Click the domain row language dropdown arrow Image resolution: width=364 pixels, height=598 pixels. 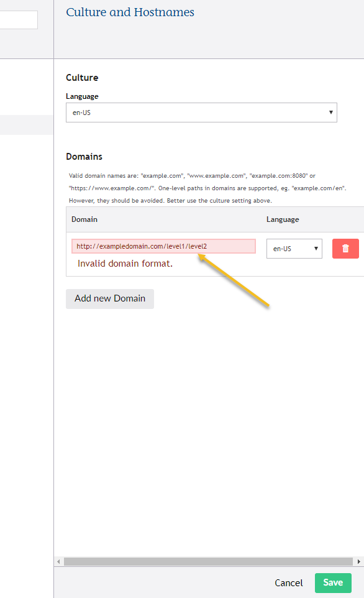[x=317, y=248]
